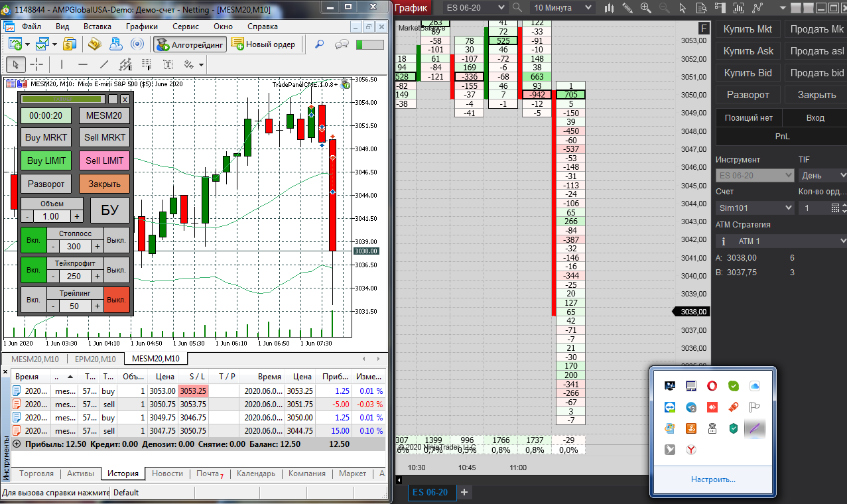
Task: Open the new chart toolbar icon
Action: (15, 44)
